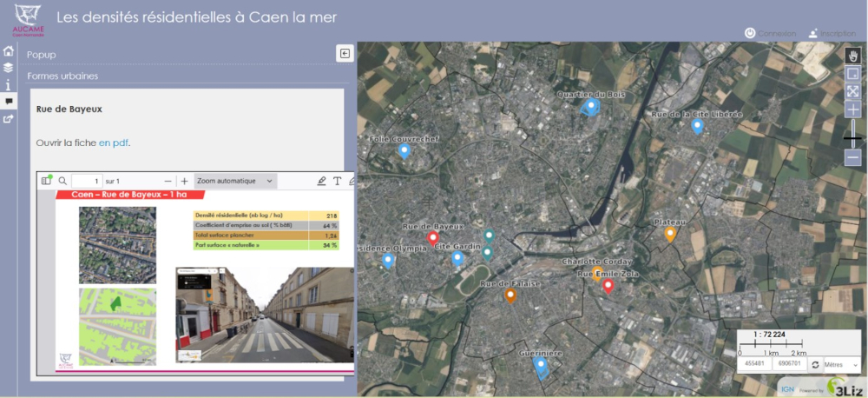This screenshot has width=868, height=398.
Task: Select the Rue de la Cité Libérée marker
Action: pyautogui.click(x=698, y=126)
